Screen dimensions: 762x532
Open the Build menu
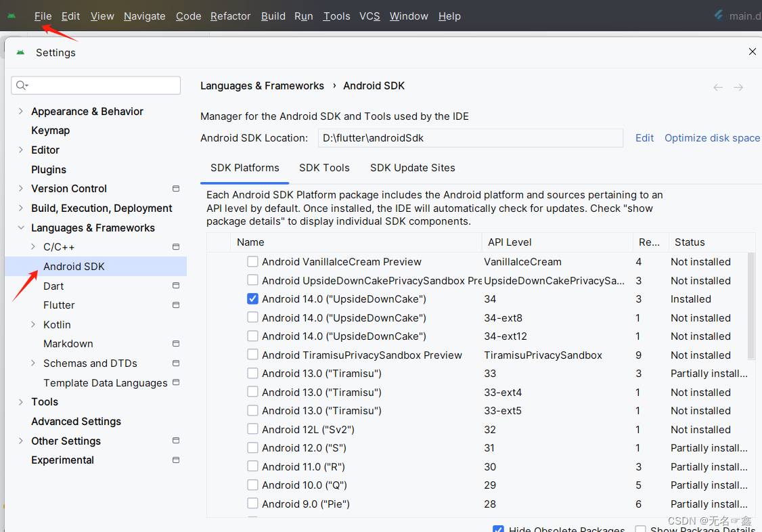273,16
